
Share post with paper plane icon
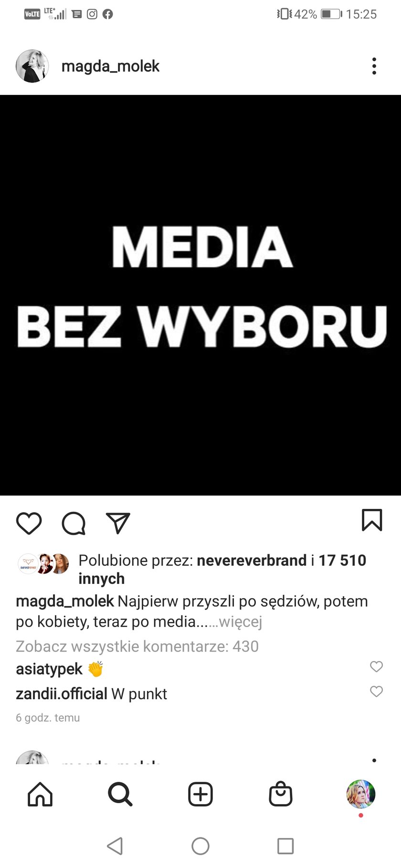[118, 523]
